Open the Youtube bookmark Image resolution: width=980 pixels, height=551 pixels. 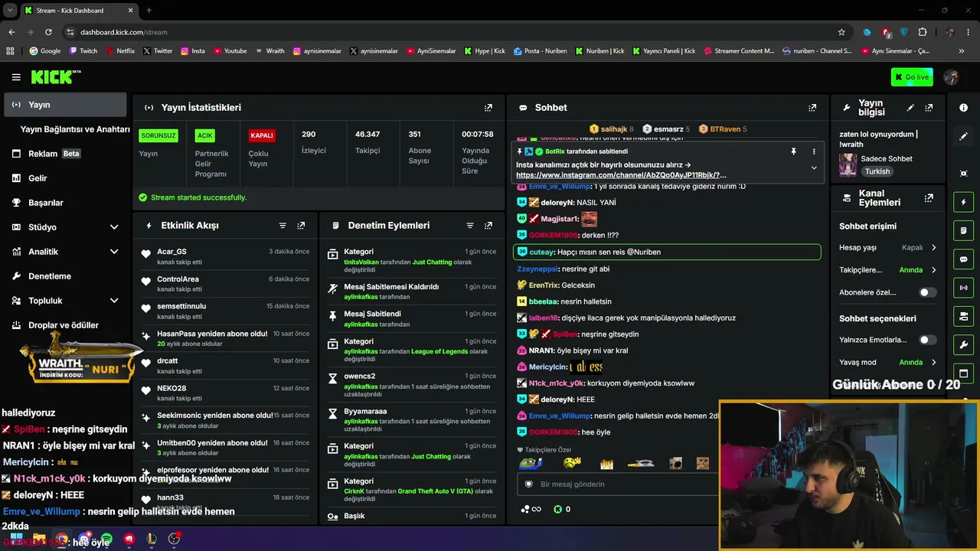(x=230, y=51)
